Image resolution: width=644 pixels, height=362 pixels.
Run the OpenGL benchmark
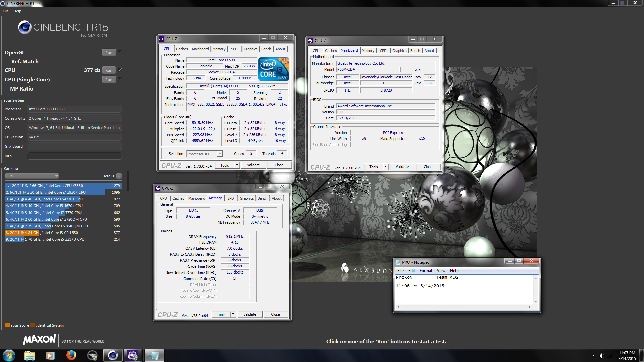click(x=109, y=53)
